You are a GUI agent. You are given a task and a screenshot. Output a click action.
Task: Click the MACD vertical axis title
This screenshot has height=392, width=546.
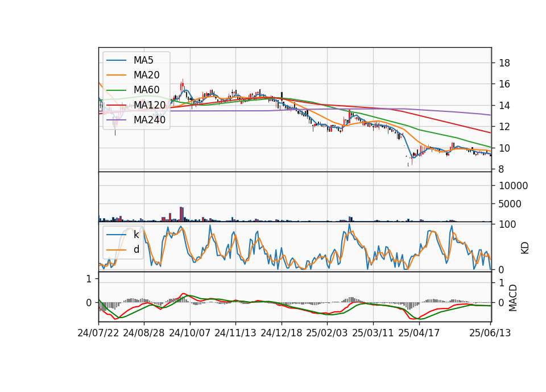512,298
